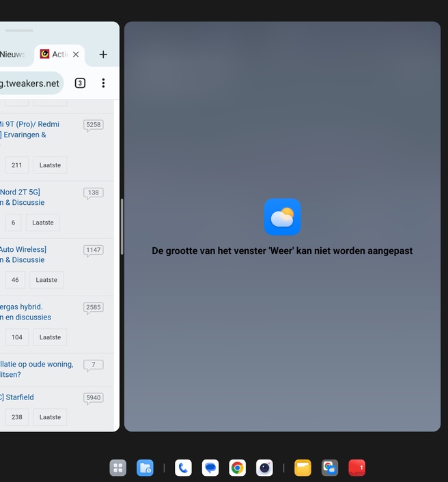Open the yellow File Manager app in dock
Viewport: 448px width, 482px height.
pos(303,468)
